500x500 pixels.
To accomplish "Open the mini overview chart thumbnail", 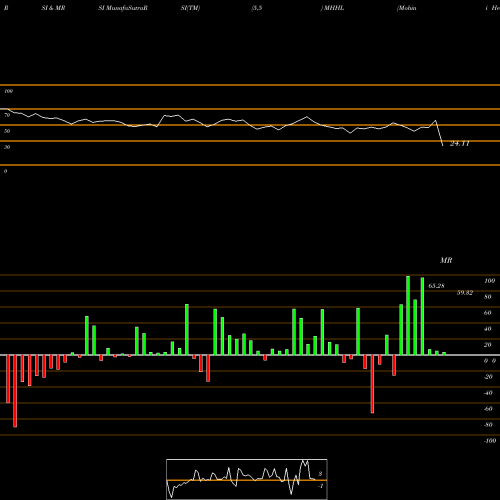I will pos(247,479).
